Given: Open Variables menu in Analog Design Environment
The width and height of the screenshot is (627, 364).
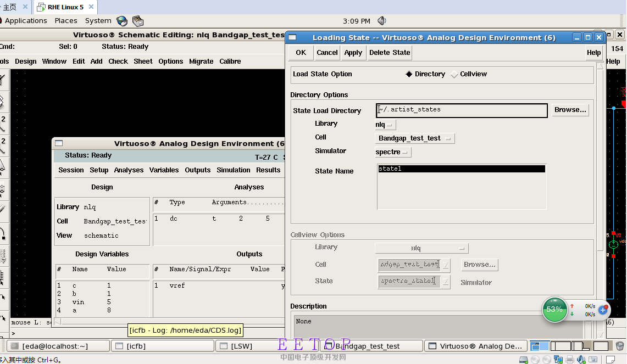Looking at the screenshot, I should pos(164,170).
